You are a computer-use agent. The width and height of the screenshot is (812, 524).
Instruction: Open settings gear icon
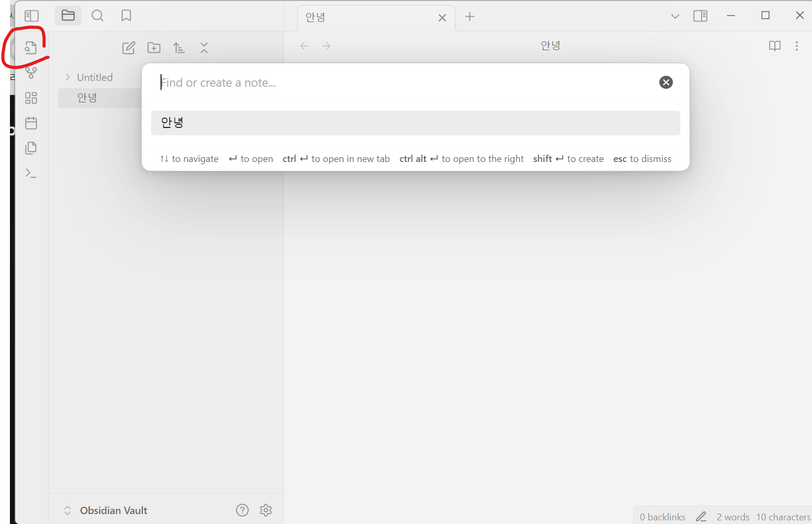coord(266,510)
